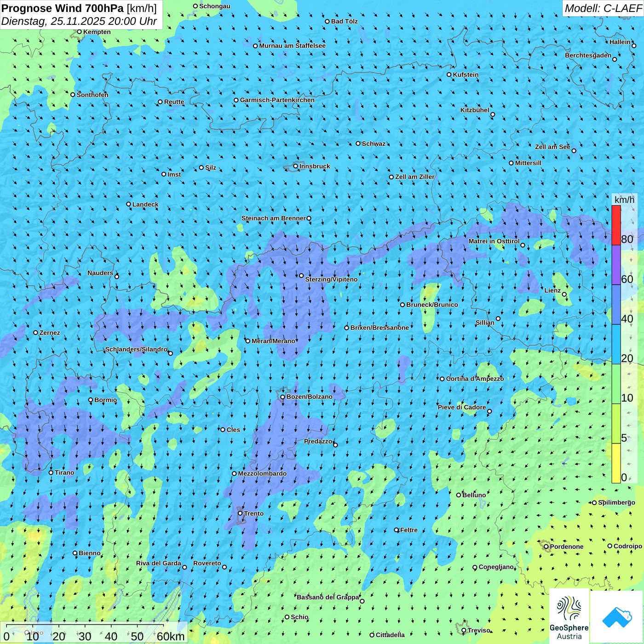This screenshot has height=644, width=644.
Task: Click the 'Bad Tölz' label
Action: point(344,21)
